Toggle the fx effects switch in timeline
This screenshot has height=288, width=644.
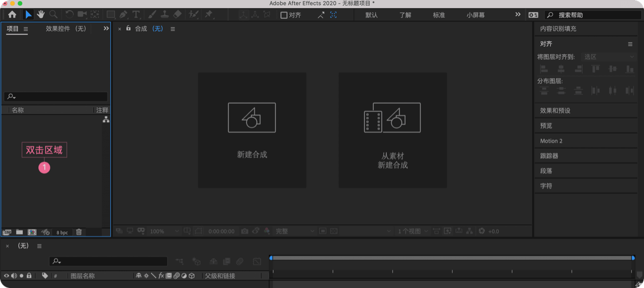coord(161,276)
